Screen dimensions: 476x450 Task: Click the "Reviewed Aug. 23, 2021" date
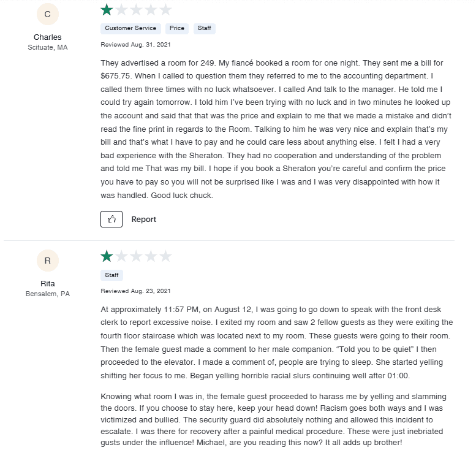[135, 291]
